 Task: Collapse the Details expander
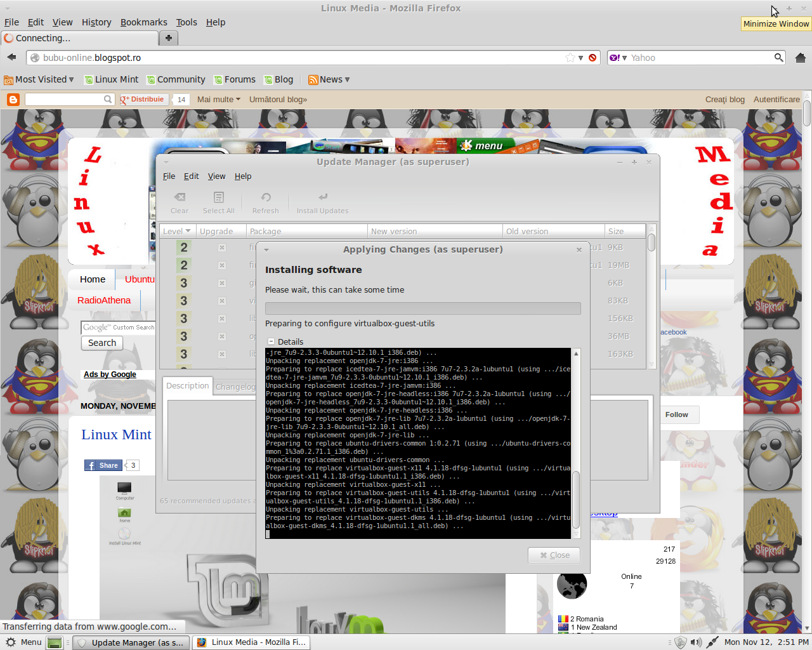[271, 342]
